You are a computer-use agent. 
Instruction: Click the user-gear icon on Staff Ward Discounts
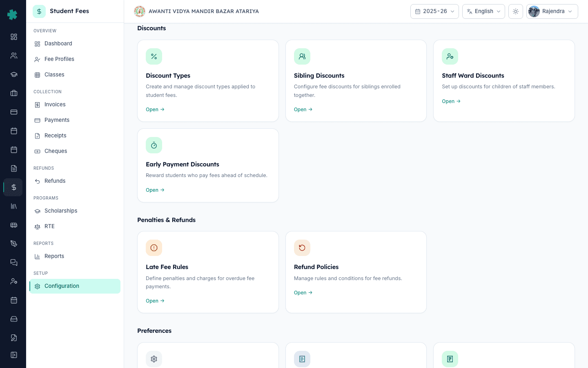pyautogui.click(x=450, y=56)
